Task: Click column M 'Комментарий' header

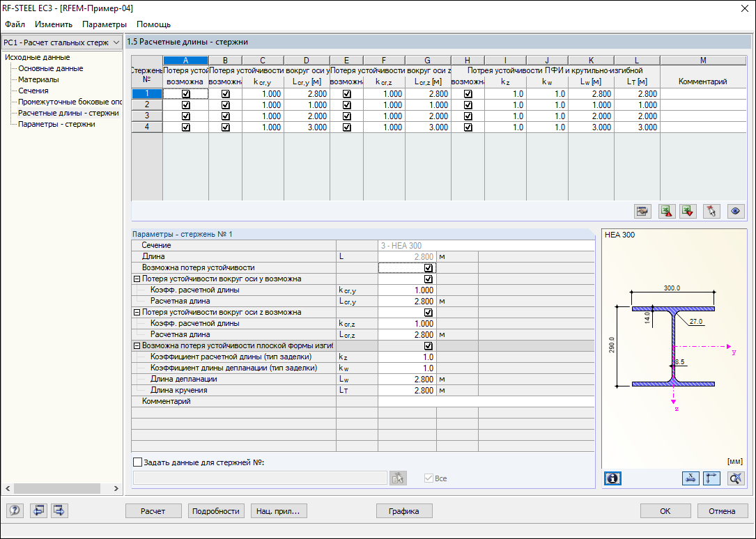Action: [703, 81]
